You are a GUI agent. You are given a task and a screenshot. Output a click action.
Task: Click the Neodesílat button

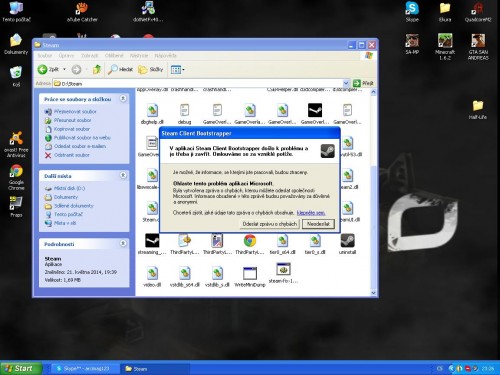[318, 224]
